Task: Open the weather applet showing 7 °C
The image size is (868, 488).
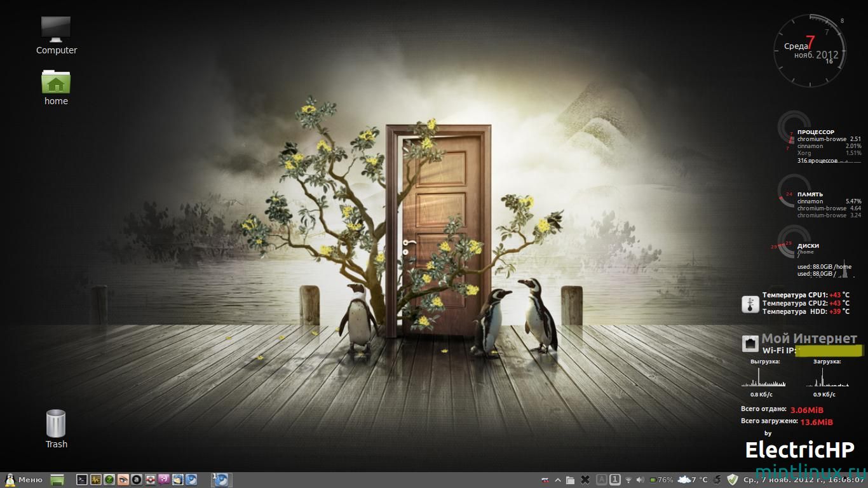Action: [x=692, y=480]
